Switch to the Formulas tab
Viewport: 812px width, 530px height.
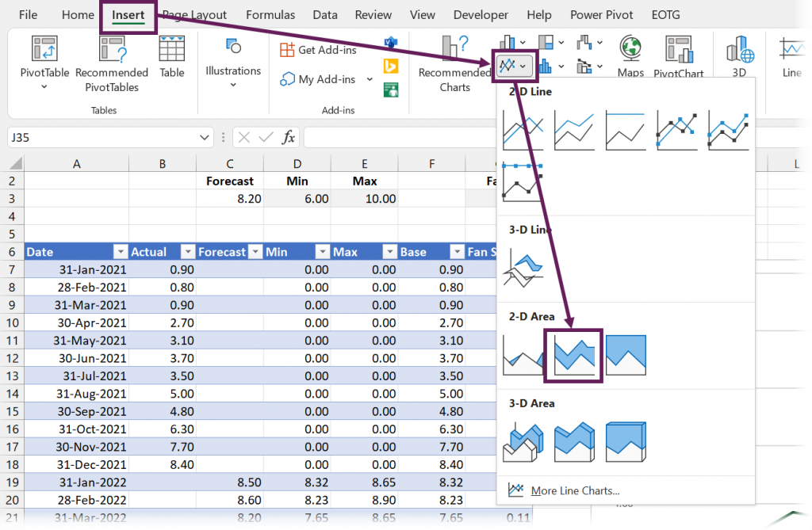270,14
